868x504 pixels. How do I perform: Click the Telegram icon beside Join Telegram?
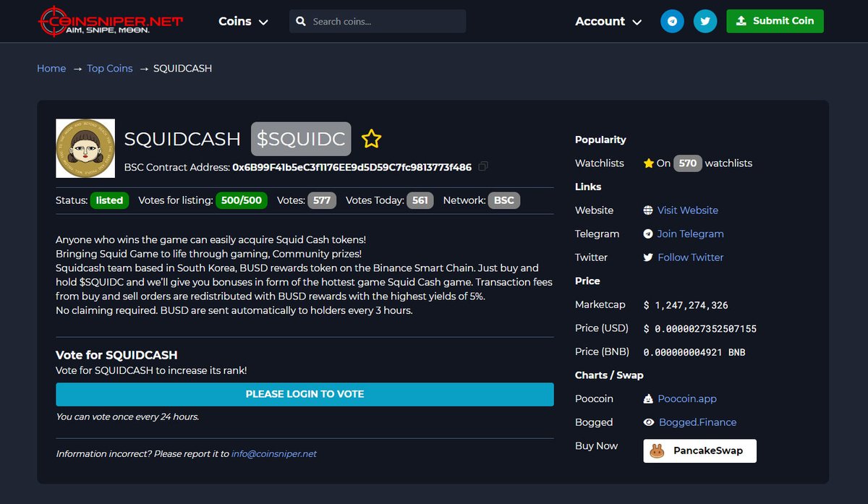[648, 234]
